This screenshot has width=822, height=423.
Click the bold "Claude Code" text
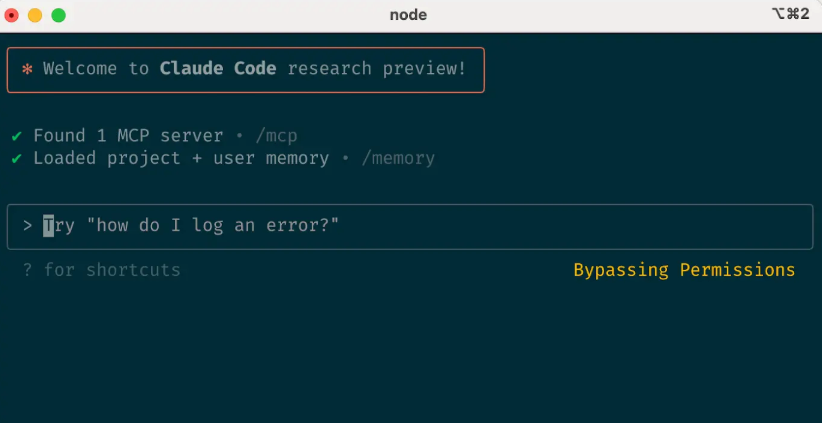click(x=218, y=69)
